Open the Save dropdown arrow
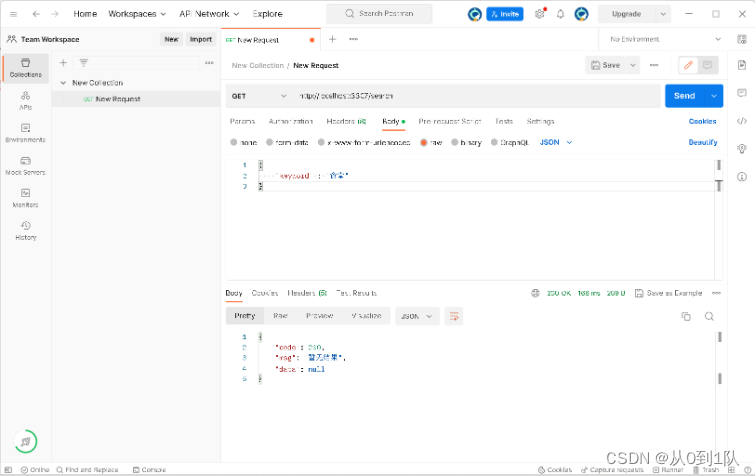Screen dimensions: 755x476 (x=633, y=65)
